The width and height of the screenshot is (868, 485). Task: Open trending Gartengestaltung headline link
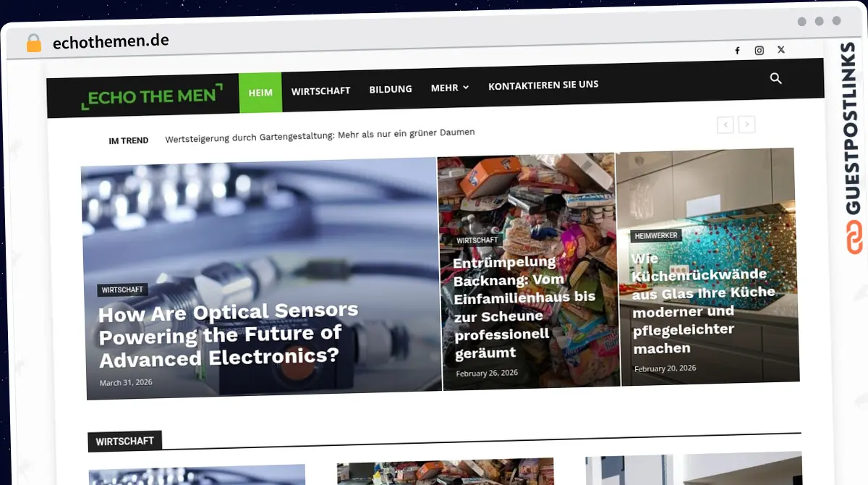(320, 135)
